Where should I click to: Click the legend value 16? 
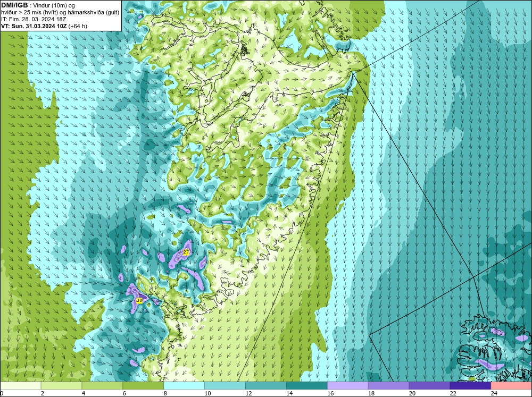(330, 393)
